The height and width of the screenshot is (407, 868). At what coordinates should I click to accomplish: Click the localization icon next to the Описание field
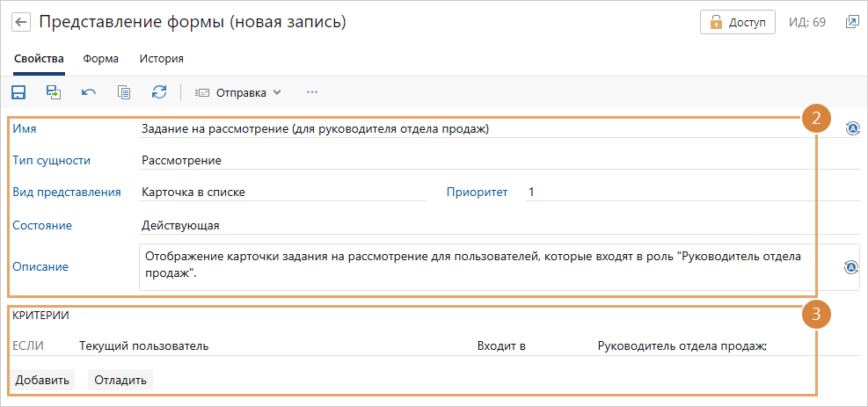point(850,267)
